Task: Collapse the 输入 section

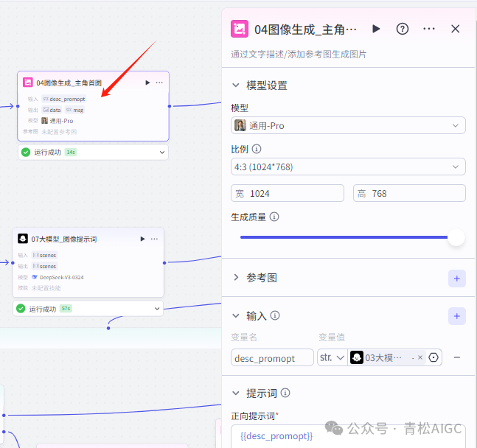Action: [x=236, y=315]
